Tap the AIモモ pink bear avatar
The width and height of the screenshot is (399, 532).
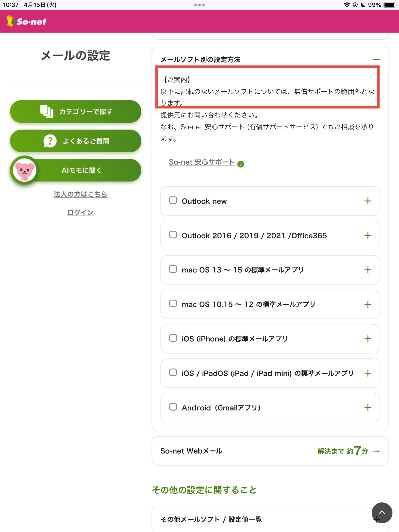(24, 170)
